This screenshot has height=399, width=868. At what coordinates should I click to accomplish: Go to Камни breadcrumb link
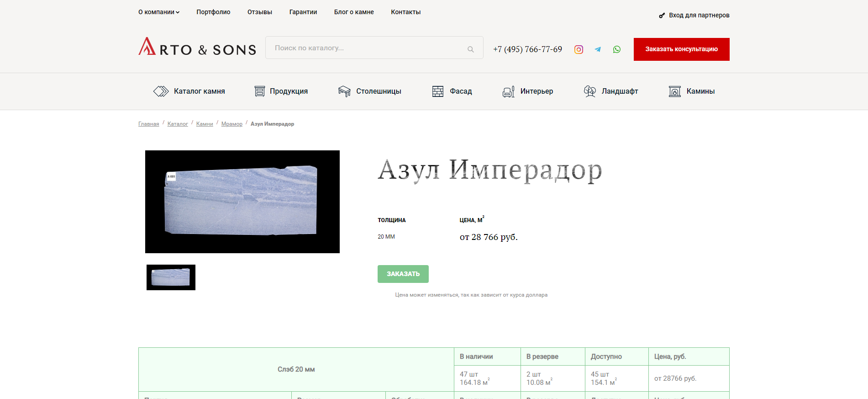[x=205, y=124]
